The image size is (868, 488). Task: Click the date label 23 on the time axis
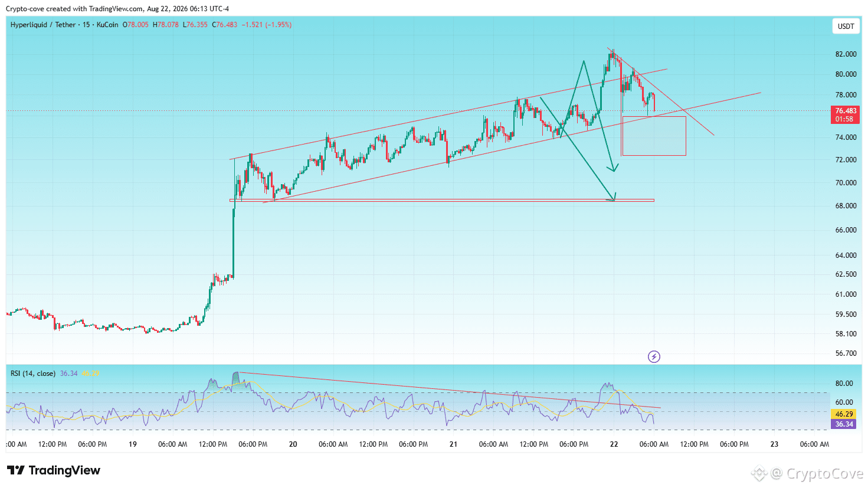point(774,444)
